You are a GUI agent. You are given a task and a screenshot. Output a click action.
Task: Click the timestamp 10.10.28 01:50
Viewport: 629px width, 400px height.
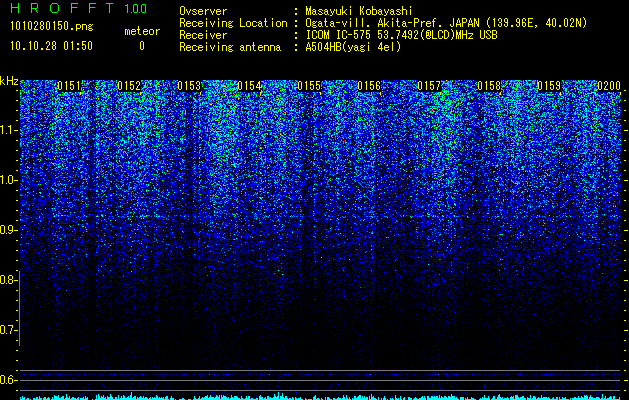click(x=51, y=46)
